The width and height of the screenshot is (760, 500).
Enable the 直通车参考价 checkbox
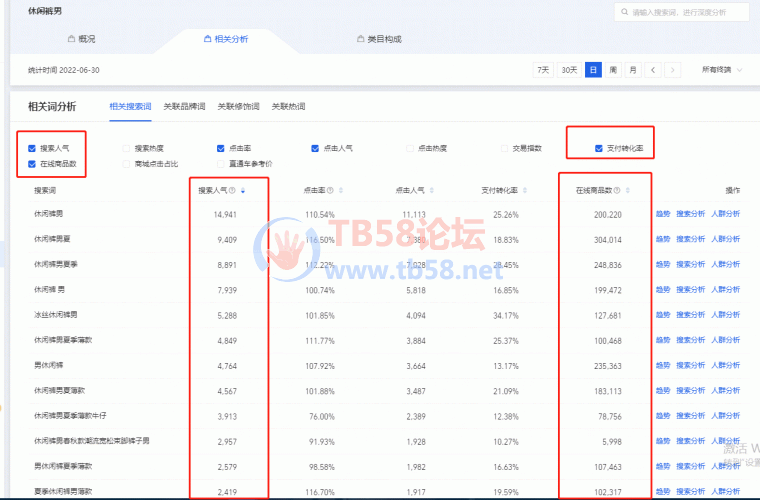221,164
